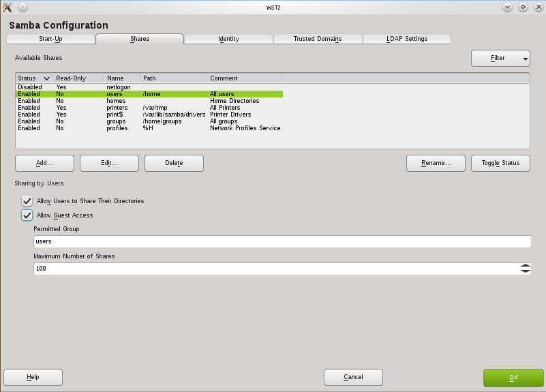Close the YaST2 window
This screenshot has width=546, height=392.
point(539,7)
